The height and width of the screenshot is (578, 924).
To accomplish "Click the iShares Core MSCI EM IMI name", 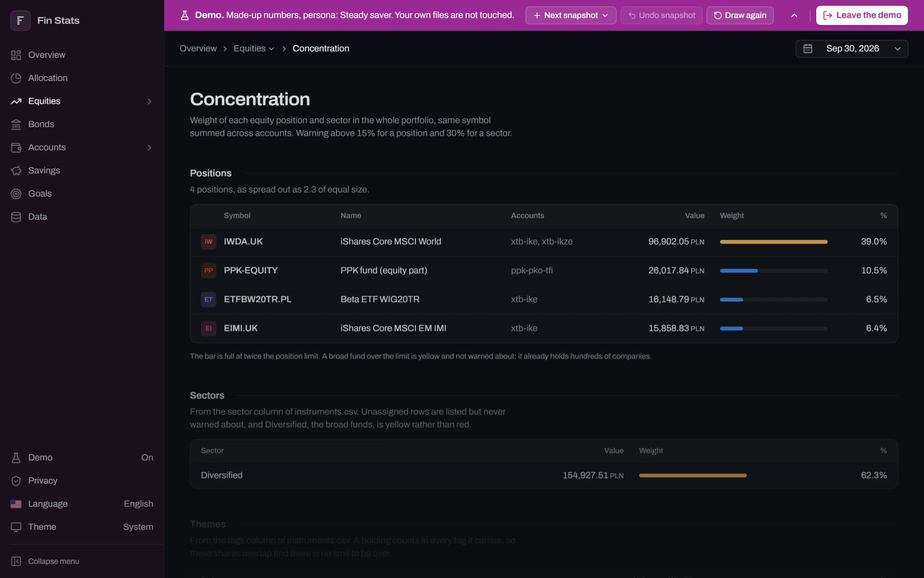I will tap(393, 328).
